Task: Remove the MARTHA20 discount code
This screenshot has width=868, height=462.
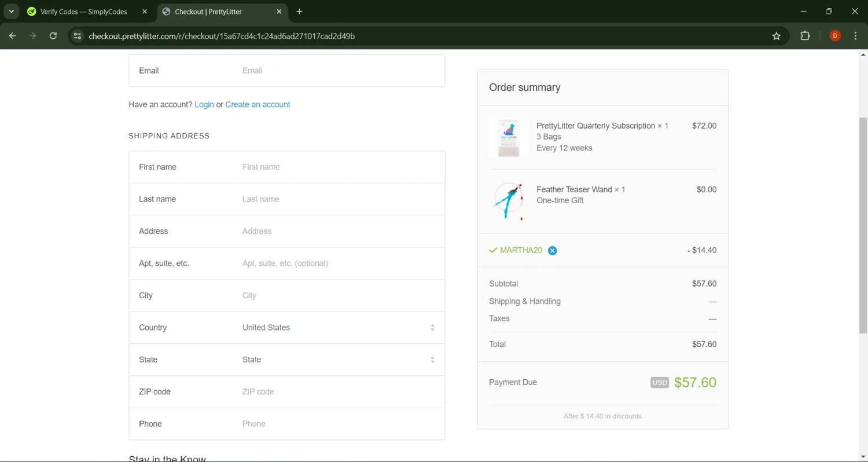Action: tap(552, 251)
